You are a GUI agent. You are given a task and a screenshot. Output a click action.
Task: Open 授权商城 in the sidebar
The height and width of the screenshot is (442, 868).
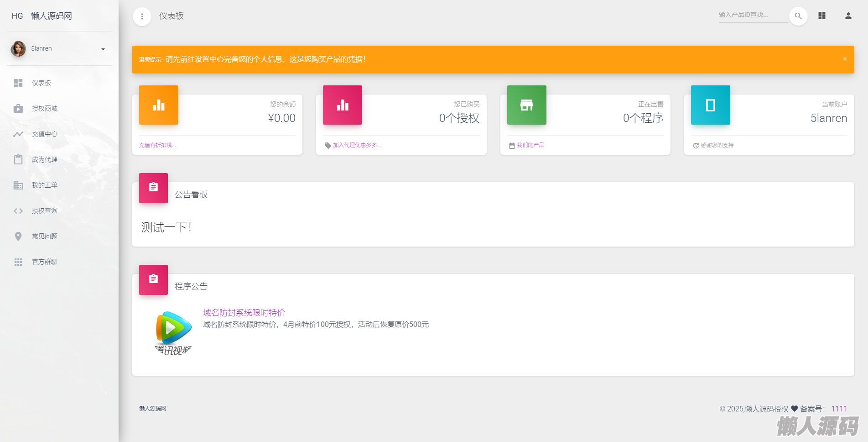pyautogui.click(x=44, y=109)
